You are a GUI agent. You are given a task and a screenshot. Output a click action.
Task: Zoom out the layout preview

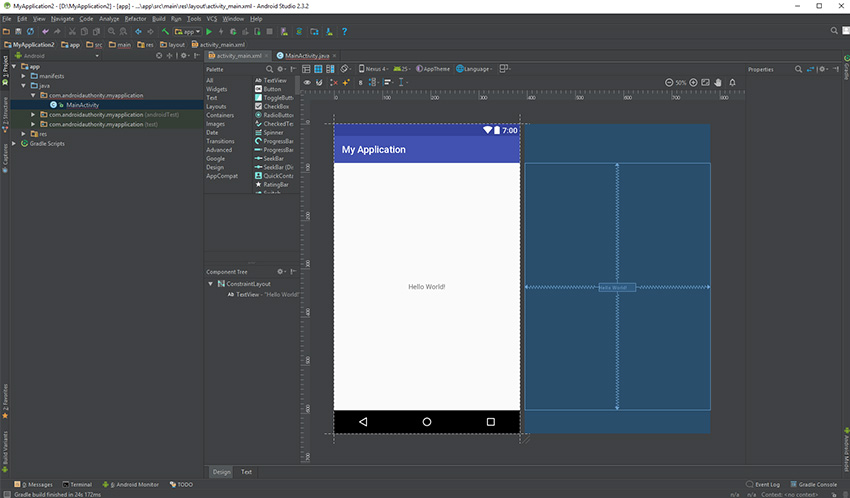(670, 82)
